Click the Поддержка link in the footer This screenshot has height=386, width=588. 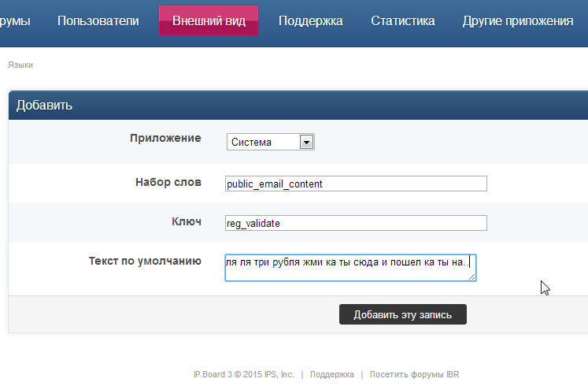[331, 374]
